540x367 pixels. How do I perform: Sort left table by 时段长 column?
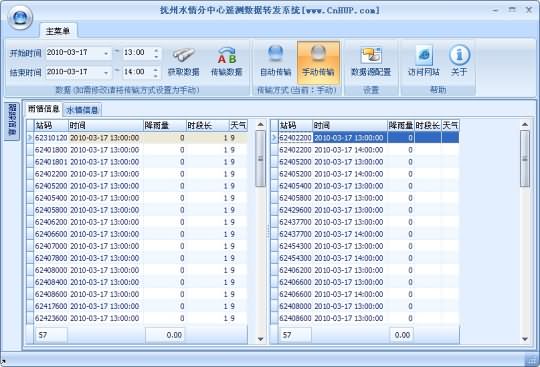click(208, 125)
